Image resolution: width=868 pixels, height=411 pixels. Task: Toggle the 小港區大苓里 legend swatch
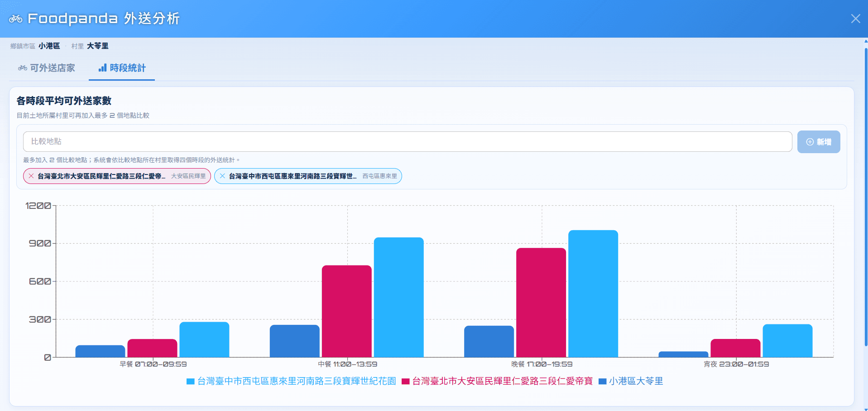(x=603, y=382)
